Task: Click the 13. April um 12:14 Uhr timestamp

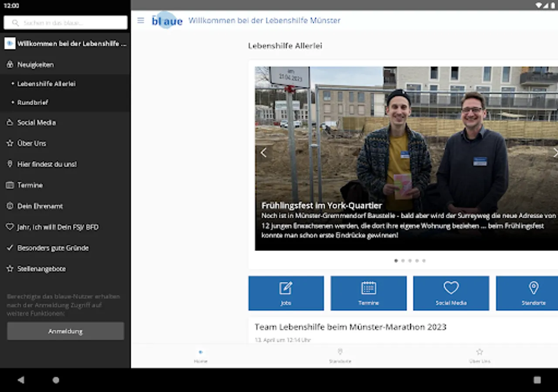Action: 282,340
